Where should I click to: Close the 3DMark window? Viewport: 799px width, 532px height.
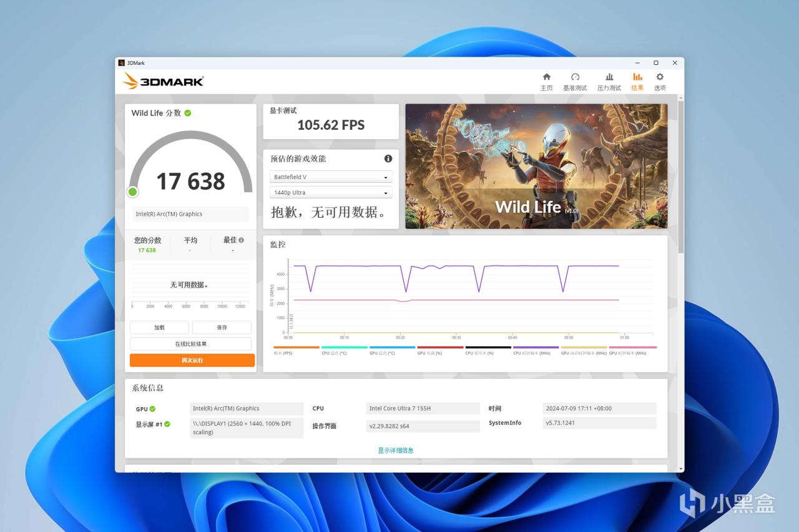[x=675, y=63]
